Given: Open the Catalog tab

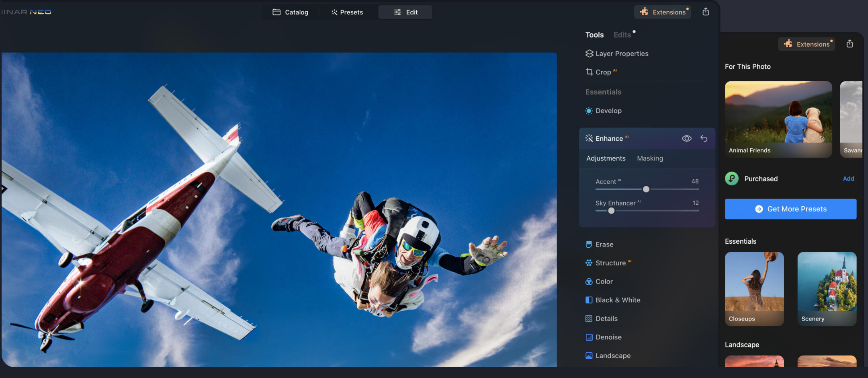Looking at the screenshot, I should click(291, 12).
